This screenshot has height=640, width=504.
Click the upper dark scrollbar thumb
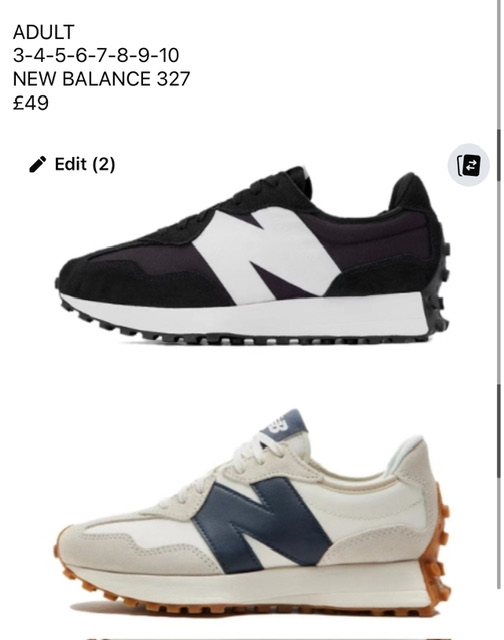click(x=499, y=155)
